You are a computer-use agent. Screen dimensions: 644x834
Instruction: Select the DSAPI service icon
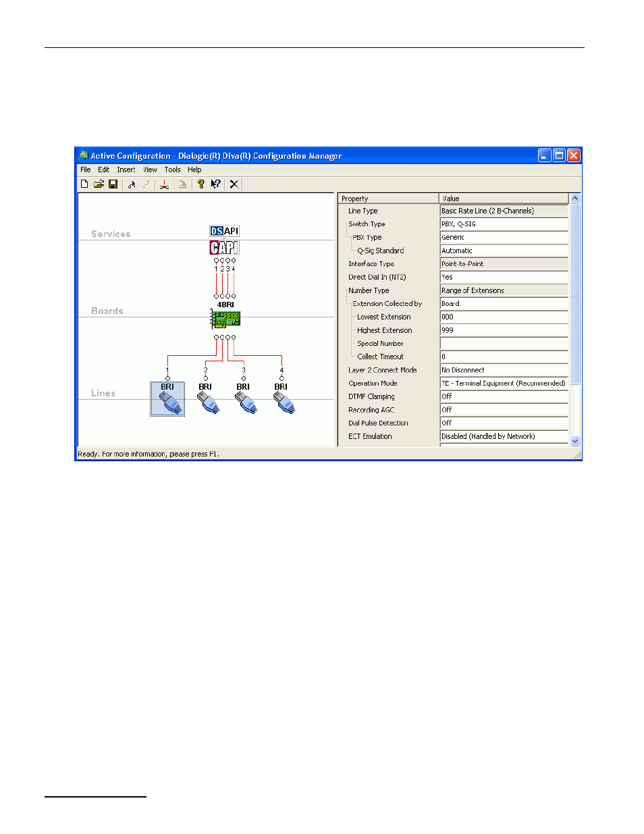224,231
